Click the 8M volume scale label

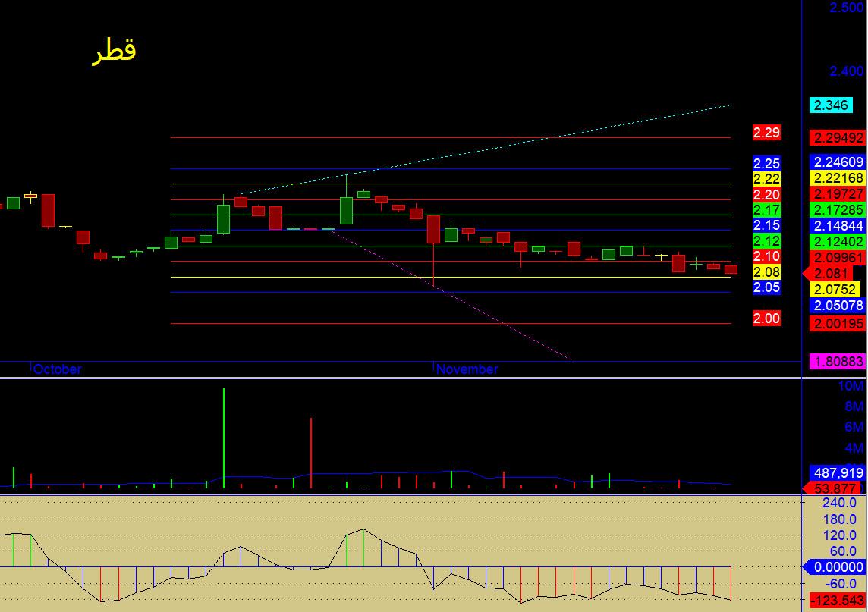pyautogui.click(x=854, y=406)
